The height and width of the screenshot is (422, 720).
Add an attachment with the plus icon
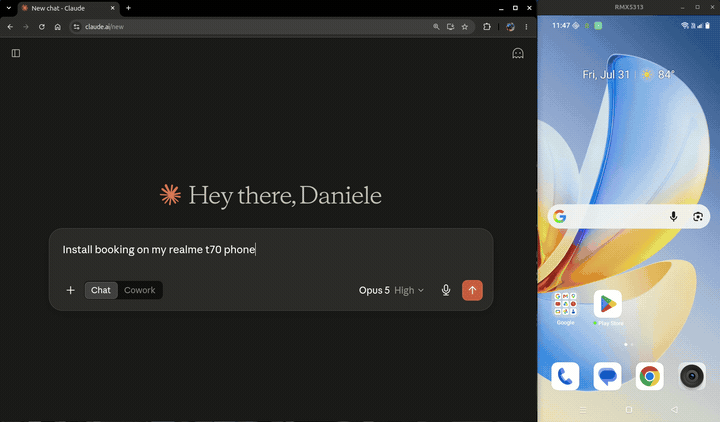pos(70,290)
